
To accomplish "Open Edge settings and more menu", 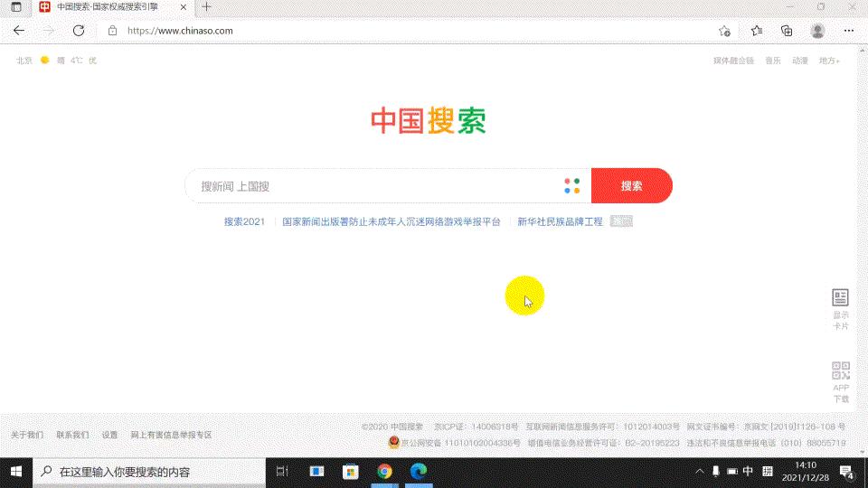I will (849, 31).
